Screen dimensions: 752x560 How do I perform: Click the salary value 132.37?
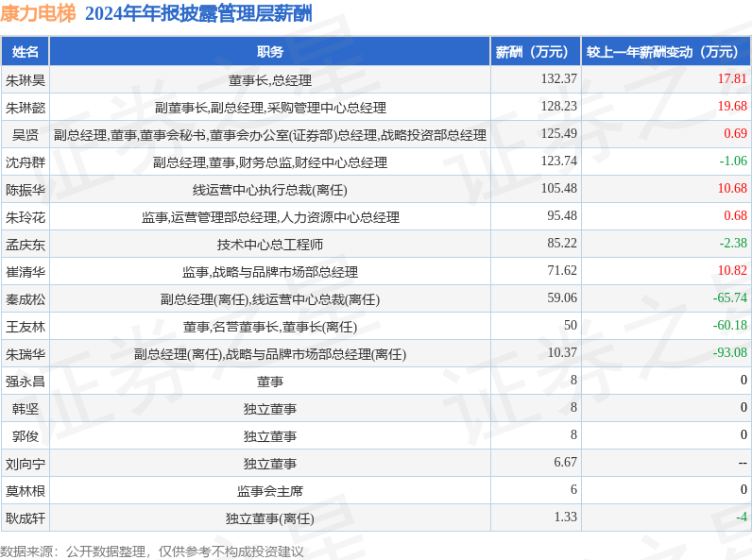click(x=558, y=78)
